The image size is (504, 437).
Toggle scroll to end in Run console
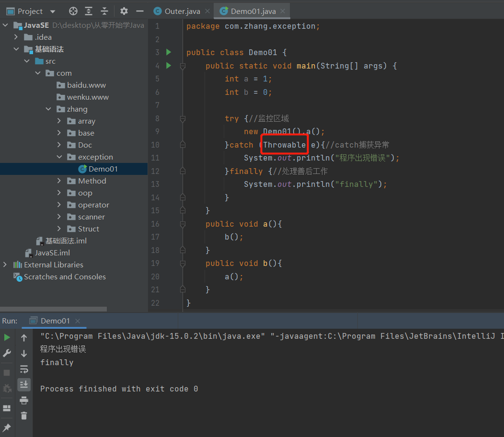point(24,385)
